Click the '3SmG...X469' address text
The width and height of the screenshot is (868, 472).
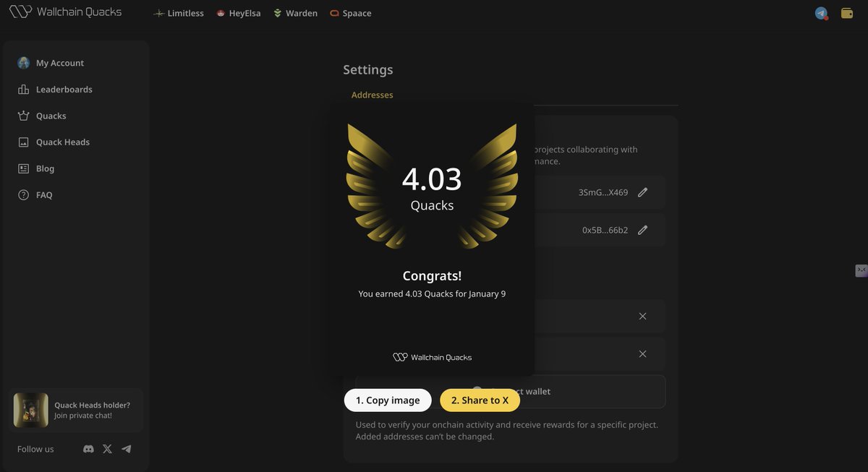coord(603,192)
